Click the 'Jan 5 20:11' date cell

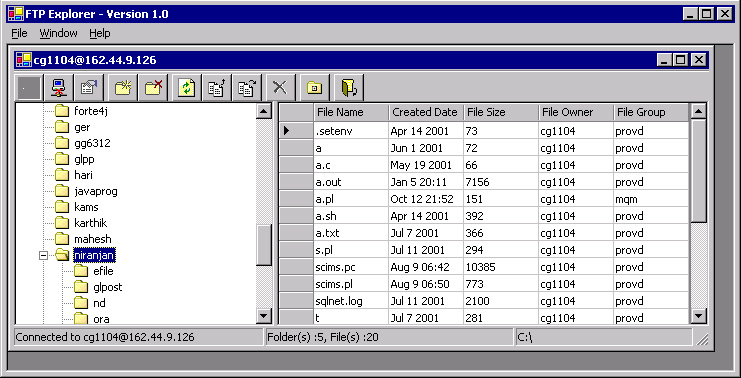click(x=426, y=182)
